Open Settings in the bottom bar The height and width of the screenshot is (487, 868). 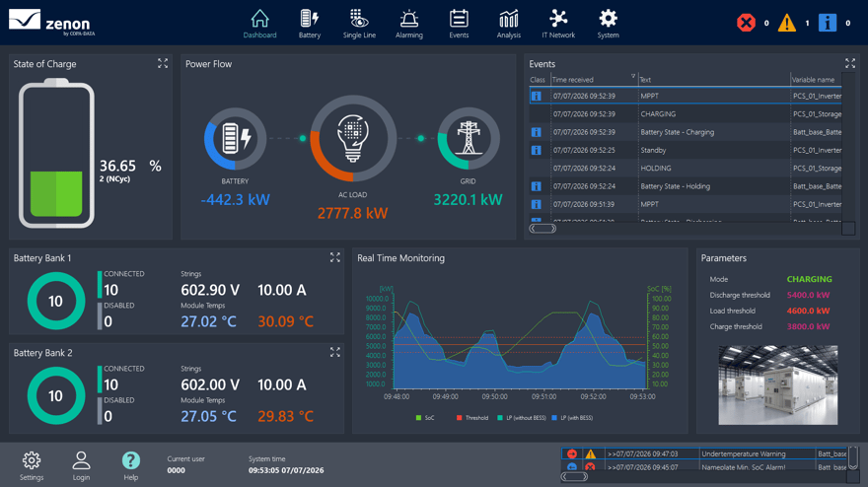(x=32, y=465)
